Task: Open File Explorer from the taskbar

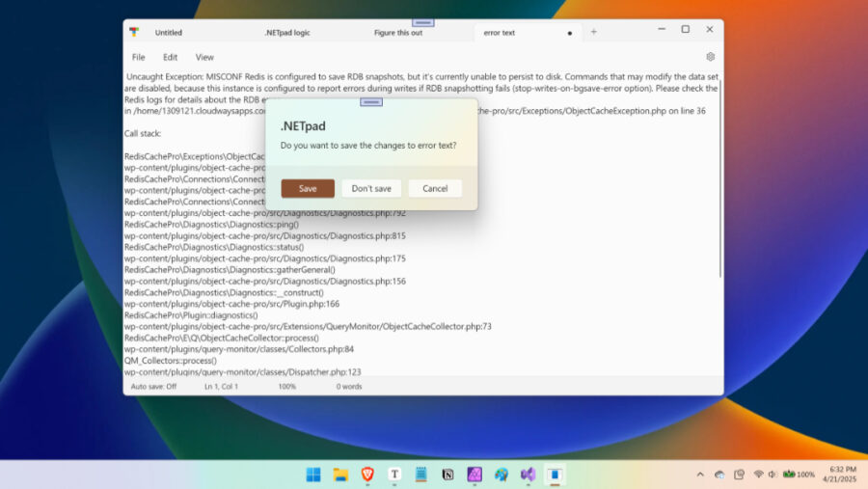Action: [x=340, y=475]
